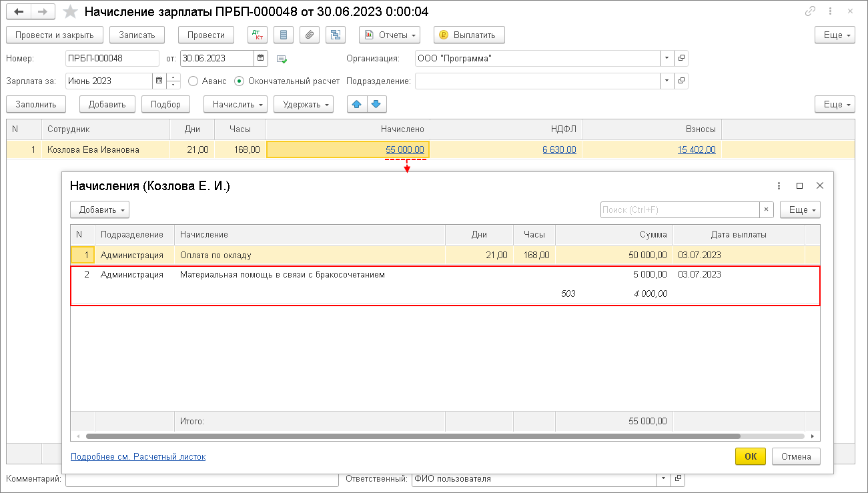This screenshot has width=868, height=493.
Task: Open attached files via paperclip icon
Action: pyautogui.click(x=310, y=35)
